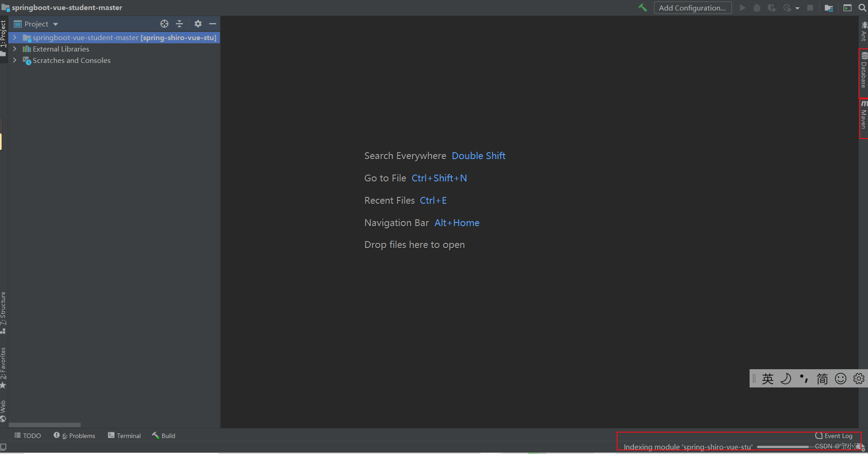Click the Run play icon
The width and height of the screenshot is (868, 454).
point(743,8)
